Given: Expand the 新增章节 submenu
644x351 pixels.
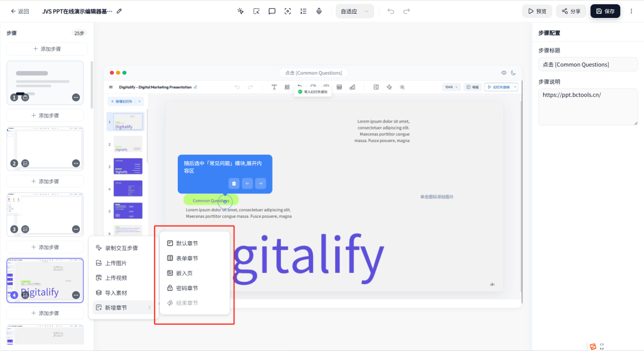Looking at the screenshot, I should [123, 307].
